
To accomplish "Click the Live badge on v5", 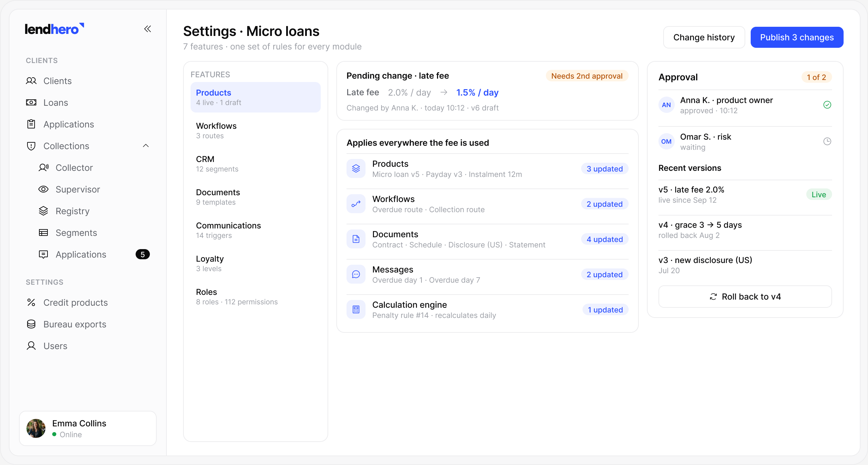I will tap(819, 195).
